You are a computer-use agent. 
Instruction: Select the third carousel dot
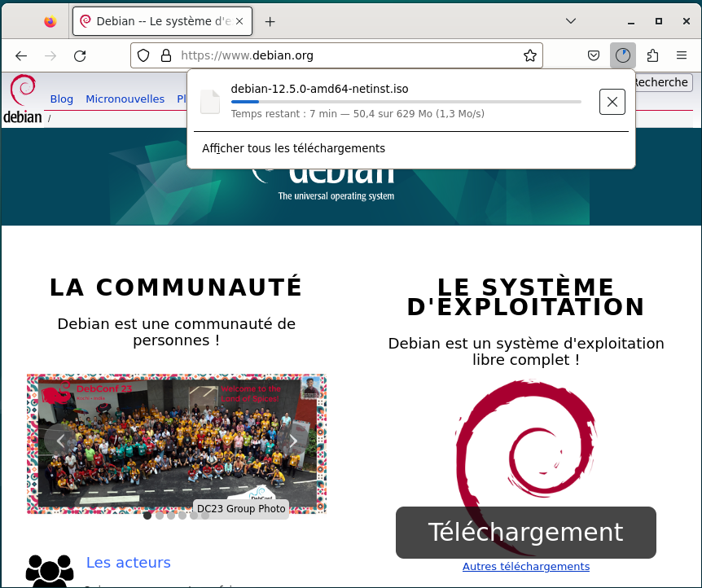pos(171,516)
